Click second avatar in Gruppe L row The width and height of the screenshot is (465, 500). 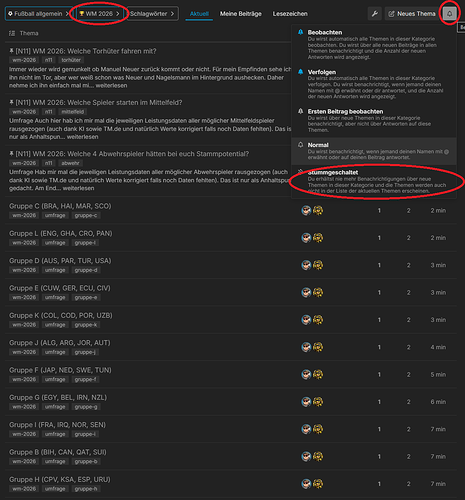(x=318, y=238)
